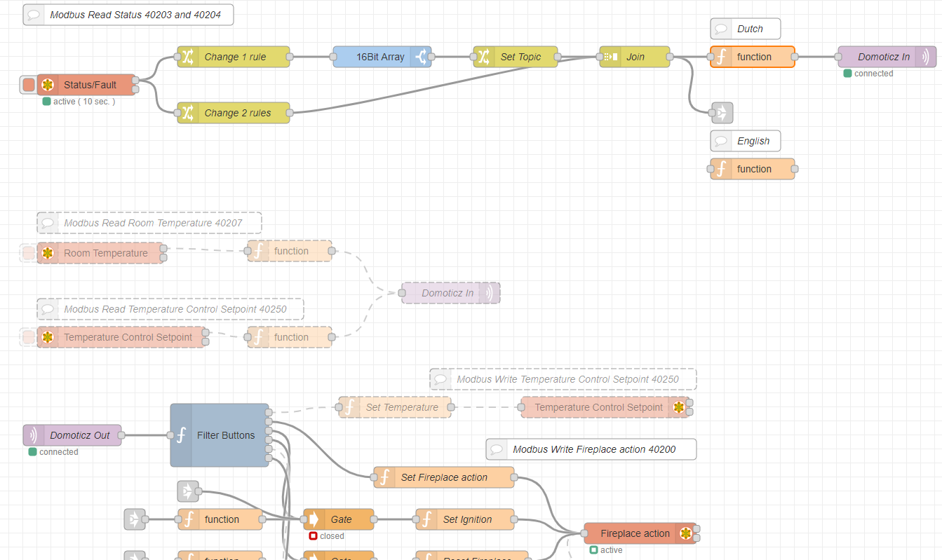Viewport: 942px width, 560px height.
Task: Click the function icon below the Dutch comment
Action: (721, 57)
